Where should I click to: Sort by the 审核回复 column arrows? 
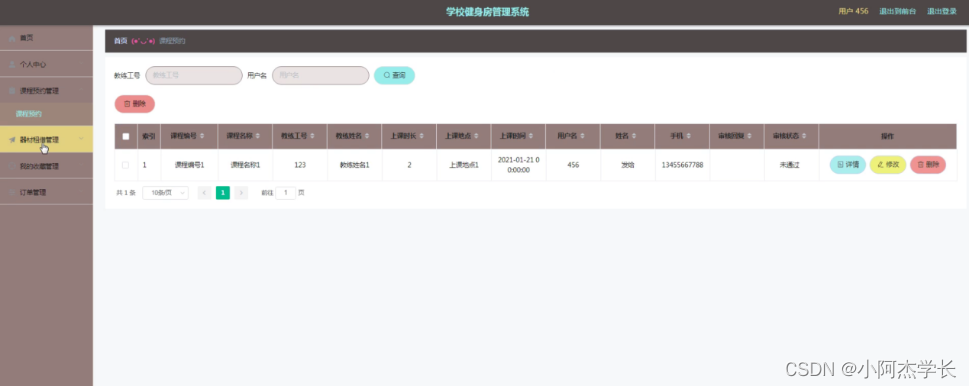click(x=749, y=136)
